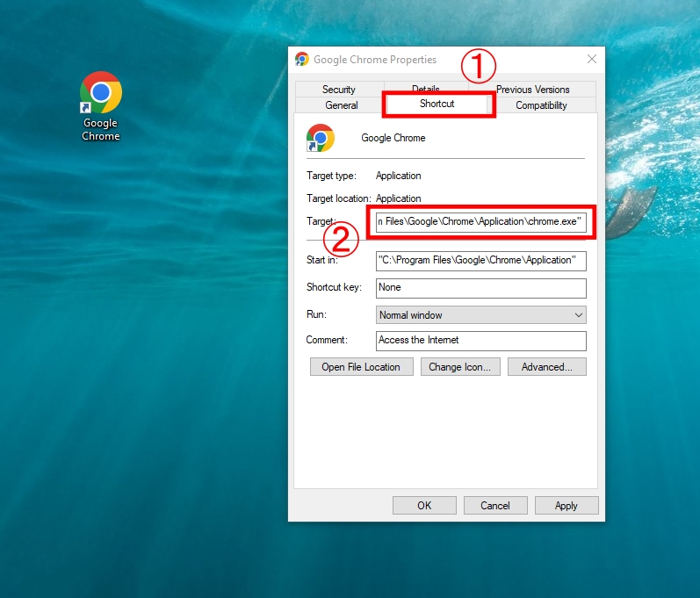
Task: Confirm the dialog with OK
Action: pos(424,506)
